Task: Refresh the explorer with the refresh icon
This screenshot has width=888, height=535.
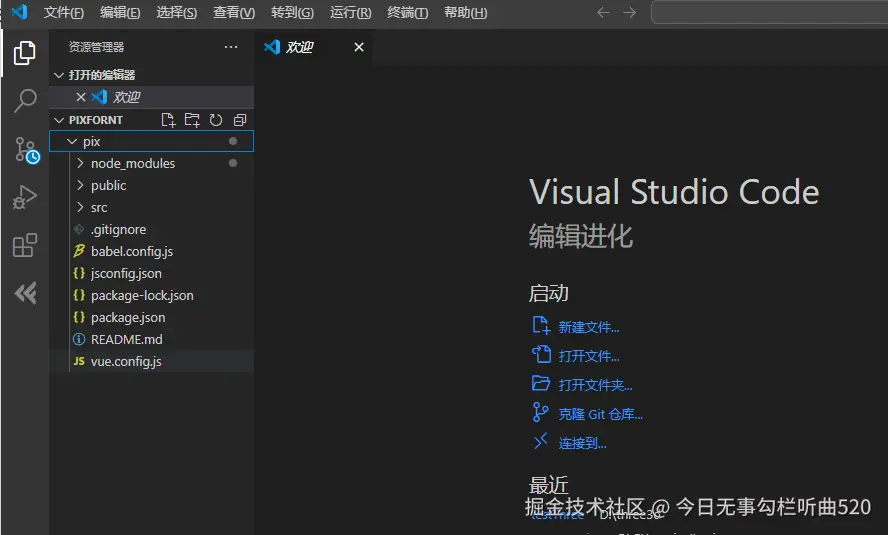Action: click(216, 120)
